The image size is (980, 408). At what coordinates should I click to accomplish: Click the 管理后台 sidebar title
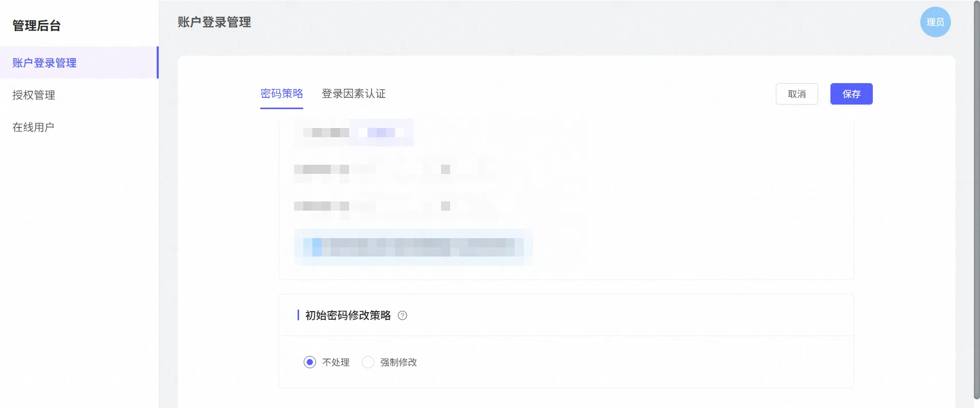click(x=36, y=25)
